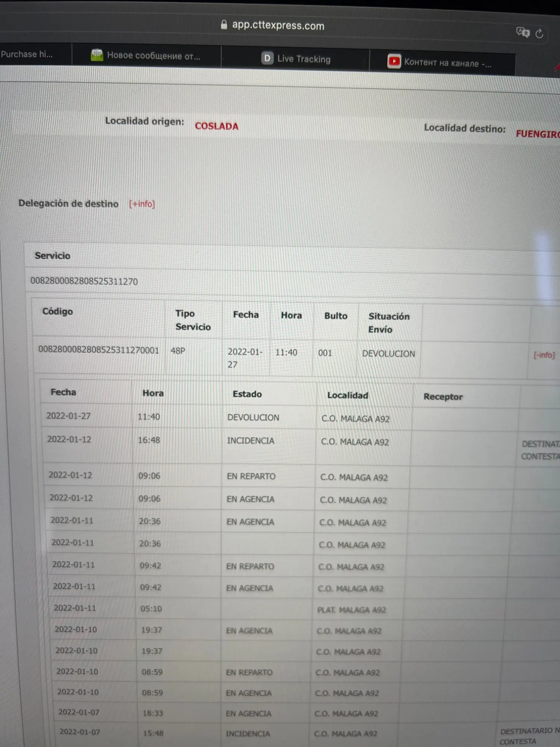Open the Live Tracking tab
Screen dimensions: 560x747
[296, 59]
